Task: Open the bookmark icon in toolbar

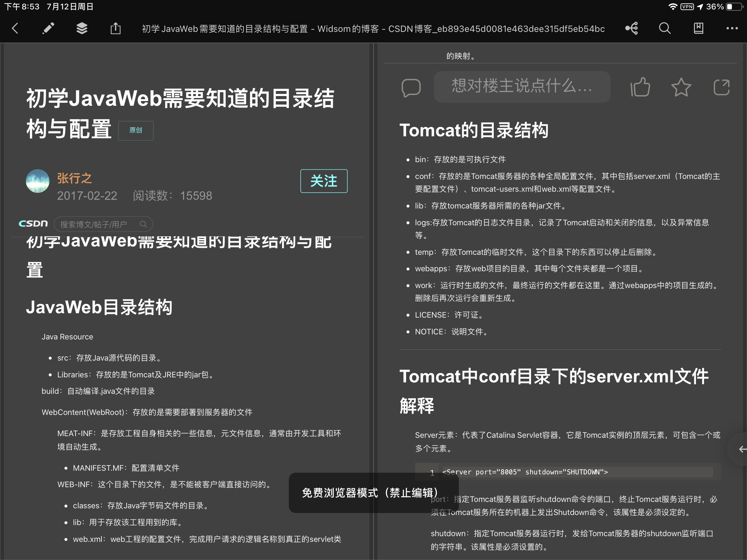Action: (x=698, y=28)
